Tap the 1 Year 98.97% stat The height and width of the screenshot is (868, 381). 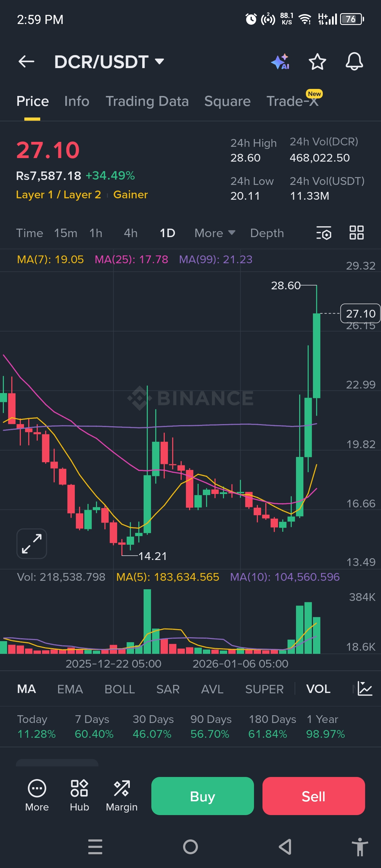tap(325, 727)
